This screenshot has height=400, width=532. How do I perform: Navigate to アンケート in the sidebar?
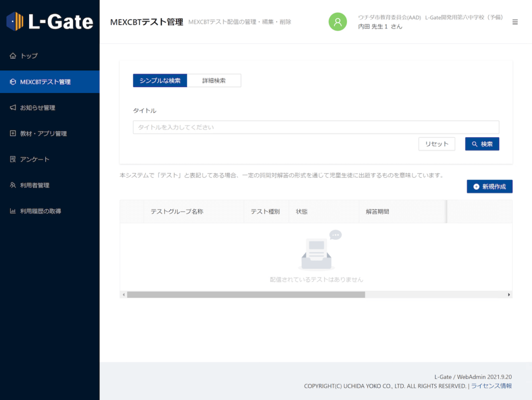tap(35, 159)
